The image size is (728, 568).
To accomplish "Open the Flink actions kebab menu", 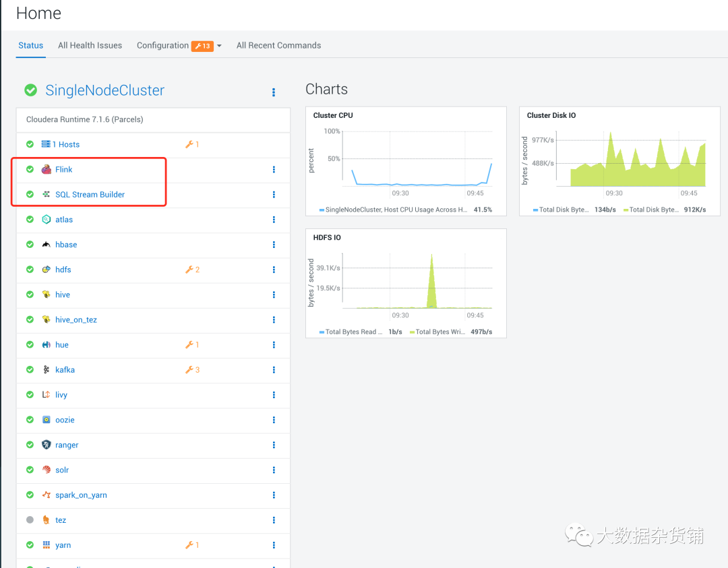I will tap(274, 169).
